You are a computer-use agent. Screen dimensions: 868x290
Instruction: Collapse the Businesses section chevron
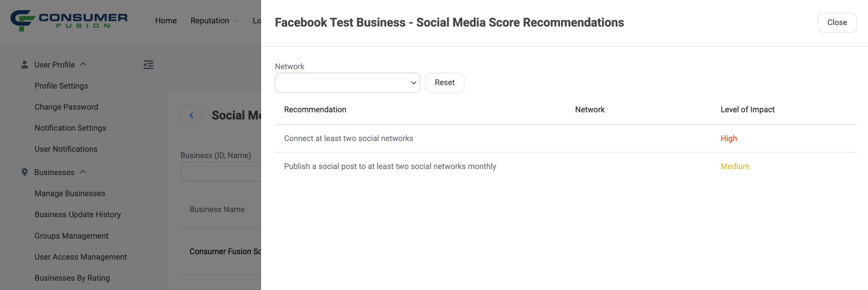pyautogui.click(x=83, y=172)
